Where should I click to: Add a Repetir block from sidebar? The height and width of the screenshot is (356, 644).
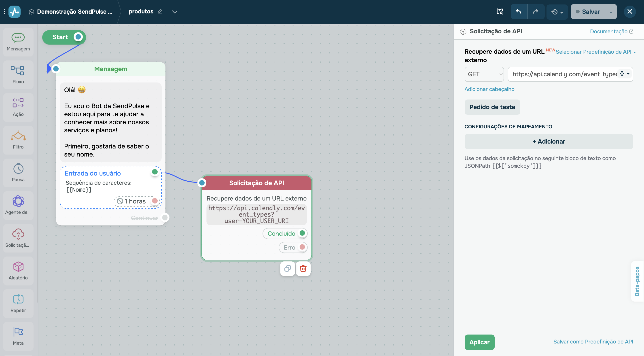click(18, 303)
